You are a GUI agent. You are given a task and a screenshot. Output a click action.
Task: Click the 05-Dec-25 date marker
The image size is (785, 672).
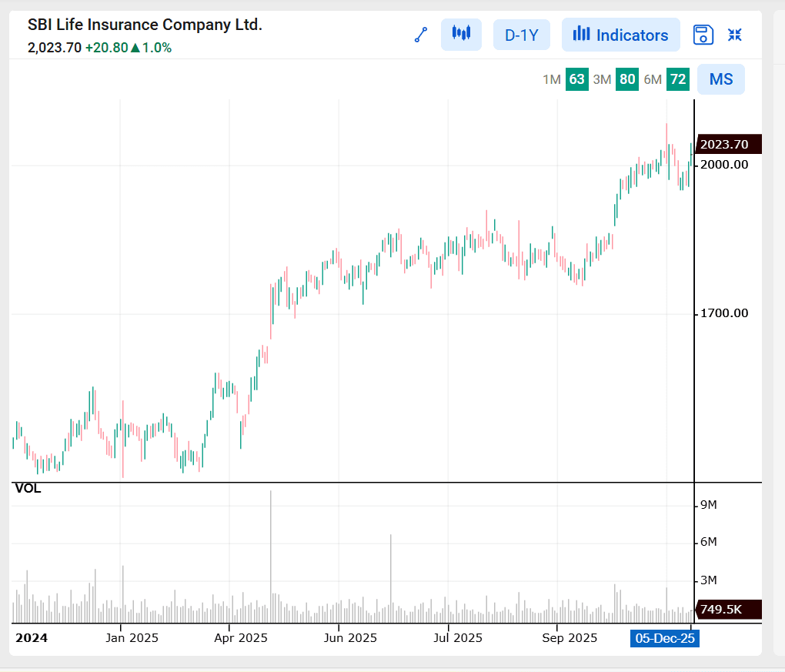(665, 638)
